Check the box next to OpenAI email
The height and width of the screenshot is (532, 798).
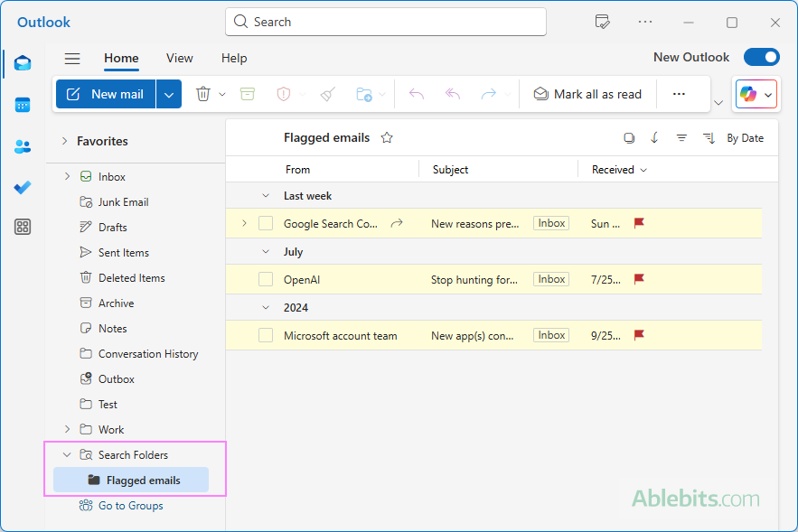(x=266, y=279)
